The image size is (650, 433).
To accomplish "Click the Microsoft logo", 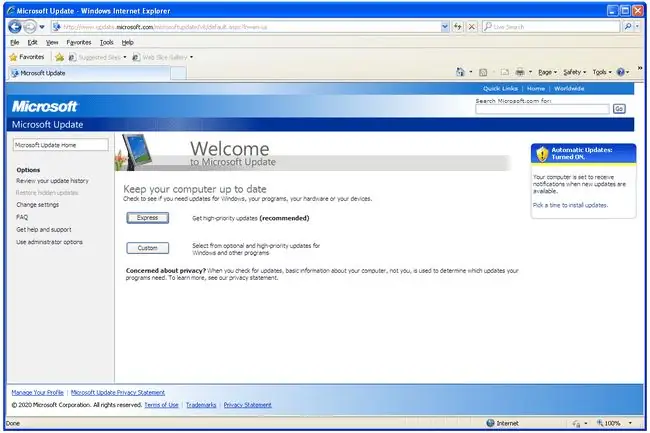I will pos(44,106).
